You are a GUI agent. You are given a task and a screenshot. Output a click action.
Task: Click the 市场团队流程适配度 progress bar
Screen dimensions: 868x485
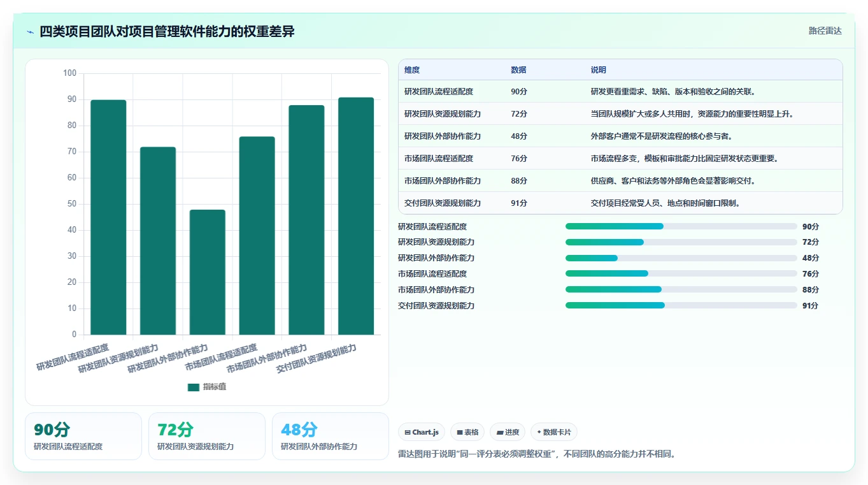pyautogui.click(x=681, y=274)
